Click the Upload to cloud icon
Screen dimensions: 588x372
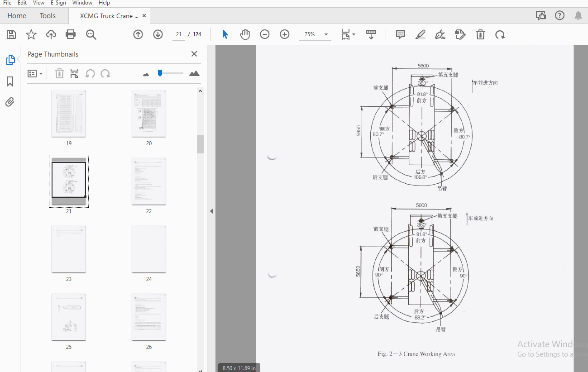point(51,34)
